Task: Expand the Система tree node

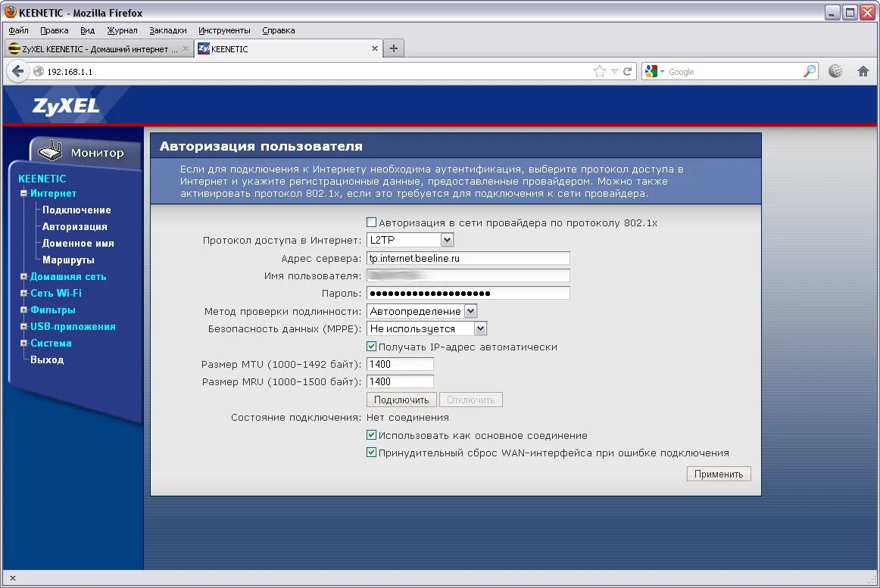Action: pos(23,343)
